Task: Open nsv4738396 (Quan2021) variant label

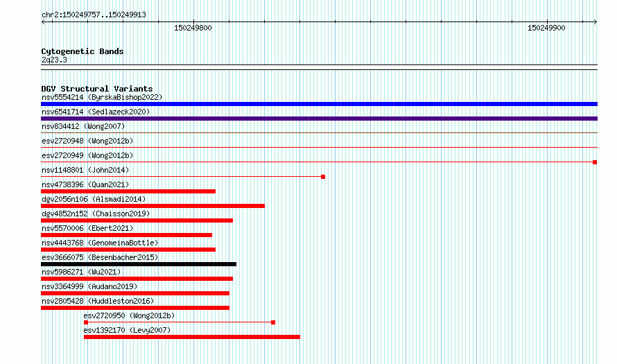Action: tap(85, 184)
